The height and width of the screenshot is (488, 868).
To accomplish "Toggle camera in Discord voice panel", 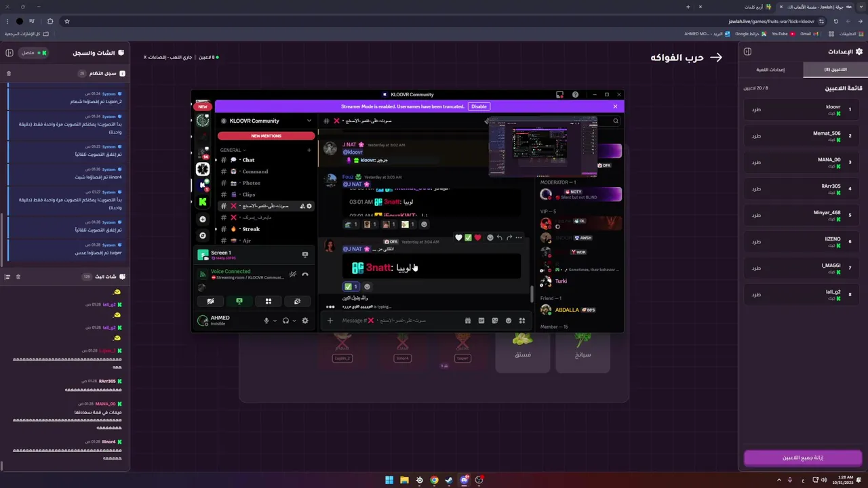I will point(210,301).
